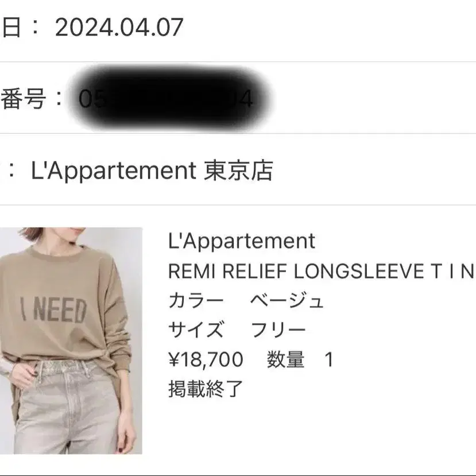476x476 pixels.
Task: Select the ベージュ color value
Action: click(287, 300)
